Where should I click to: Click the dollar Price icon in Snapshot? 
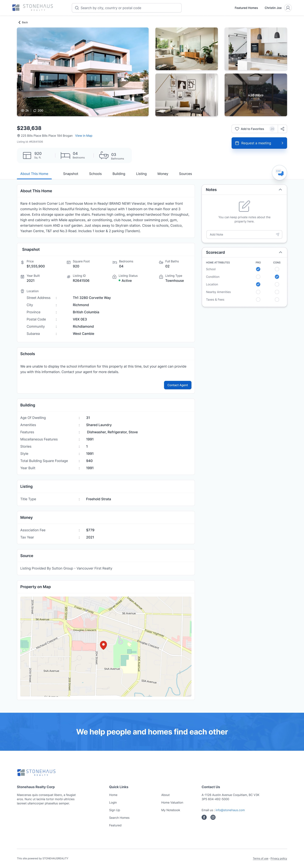(22, 262)
